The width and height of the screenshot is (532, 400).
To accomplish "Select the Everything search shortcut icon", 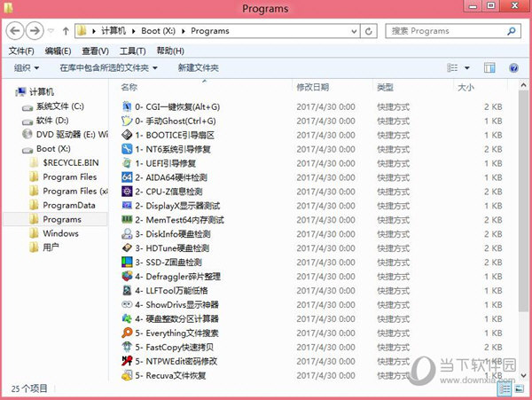I will click(127, 333).
